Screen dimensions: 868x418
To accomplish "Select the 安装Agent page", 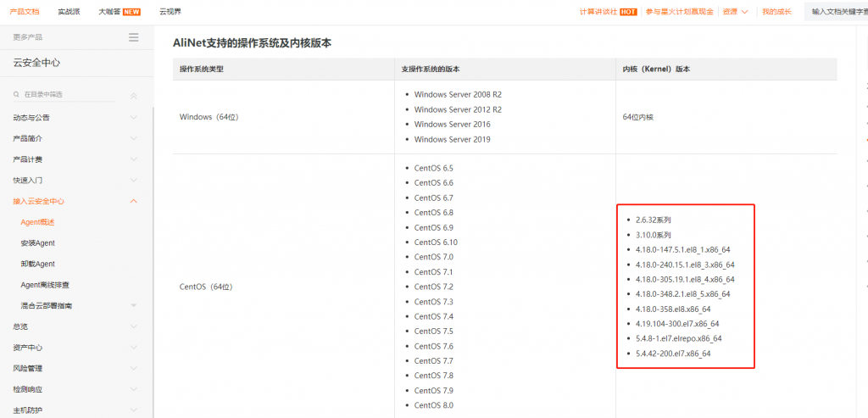I will [x=37, y=243].
